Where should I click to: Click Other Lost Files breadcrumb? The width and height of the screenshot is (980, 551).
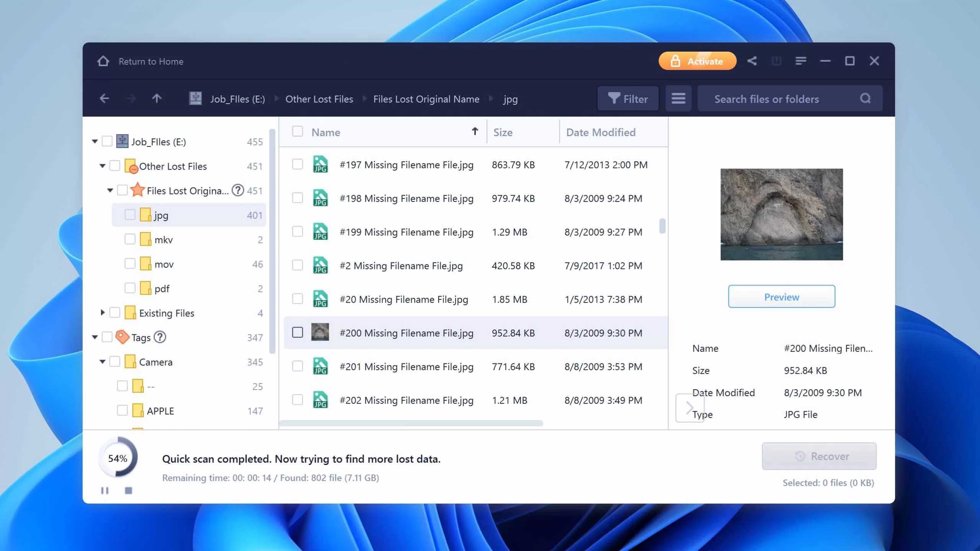(319, 99)
